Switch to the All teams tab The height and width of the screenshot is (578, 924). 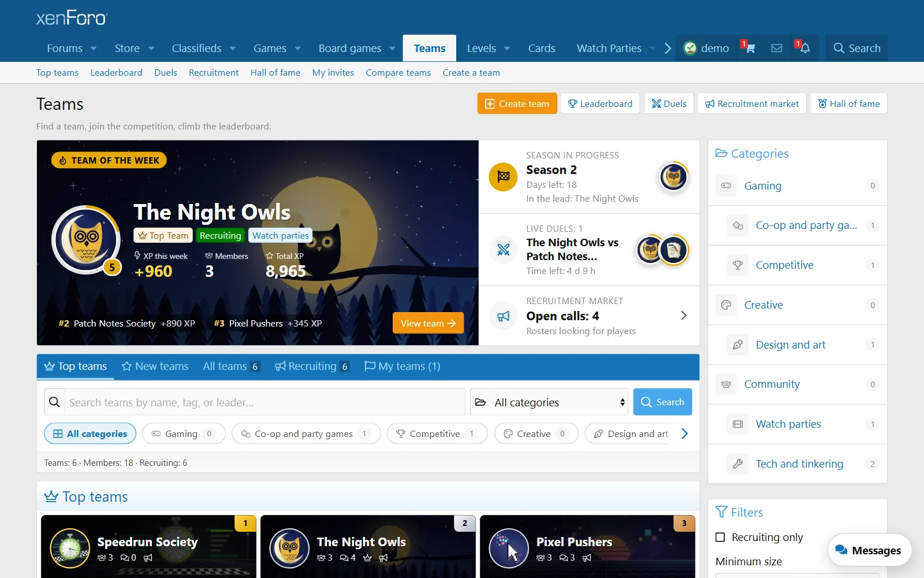click(x=231, y=366)
